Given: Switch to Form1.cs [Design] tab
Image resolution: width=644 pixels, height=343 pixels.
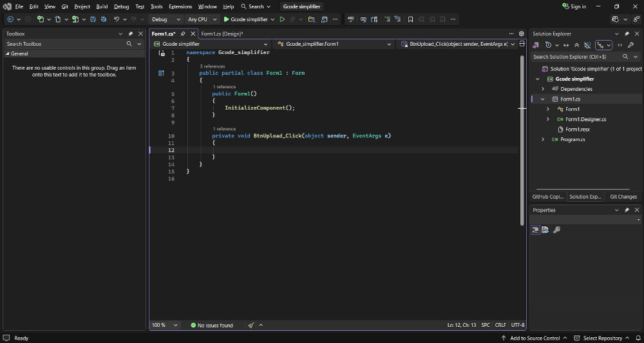Looking at the screenshot, I should click(222, 34).
